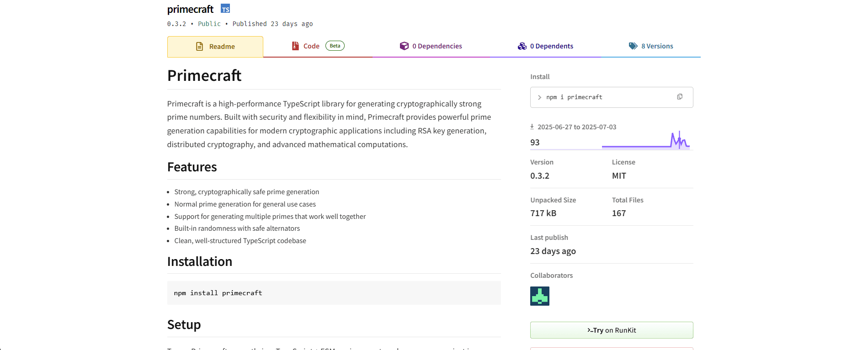The image size is (868, 350).
Task: Click the Dependents cubes icon
Action: coord(522,46)
